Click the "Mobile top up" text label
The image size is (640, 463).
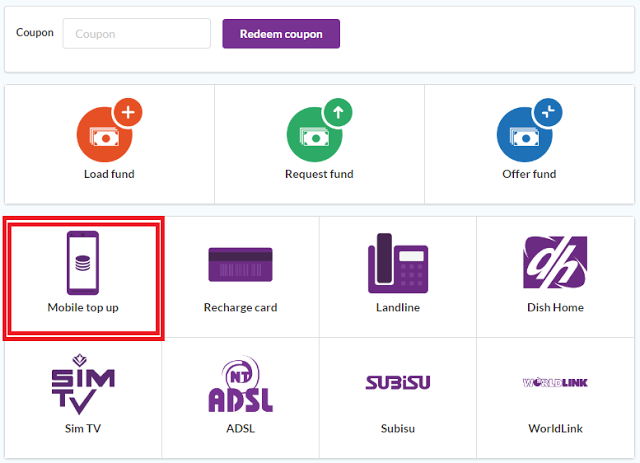click(x=83, y=307)
